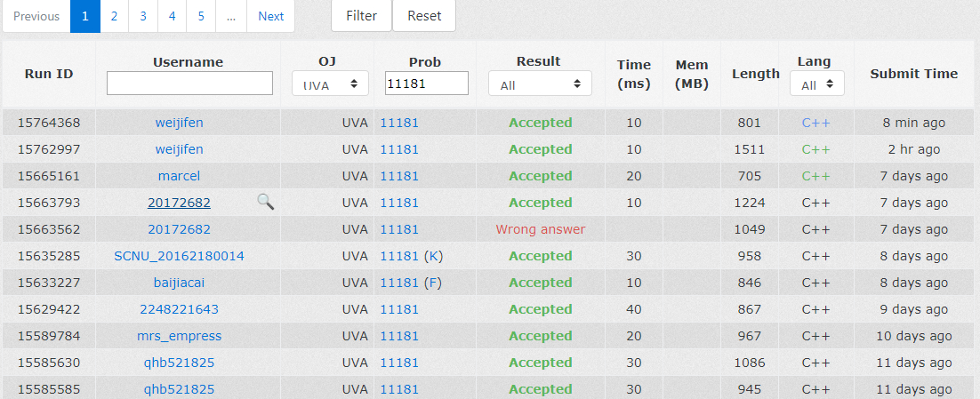Viewport: 980px width, 399px height.
Task: View C++ source for run 15764368
Action: [x=815, y=123]
